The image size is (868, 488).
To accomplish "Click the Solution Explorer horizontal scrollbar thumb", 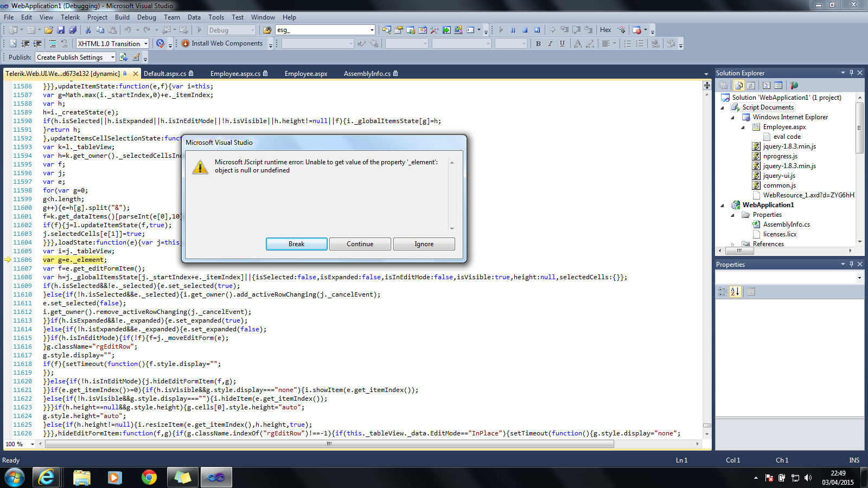I will [x=739, y=251].
